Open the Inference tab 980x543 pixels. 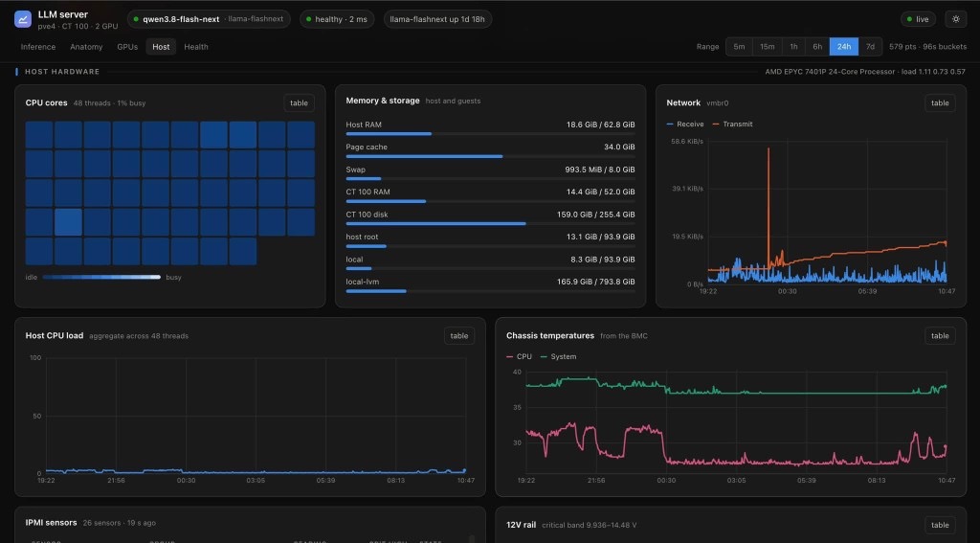click(x=38, y=47)
